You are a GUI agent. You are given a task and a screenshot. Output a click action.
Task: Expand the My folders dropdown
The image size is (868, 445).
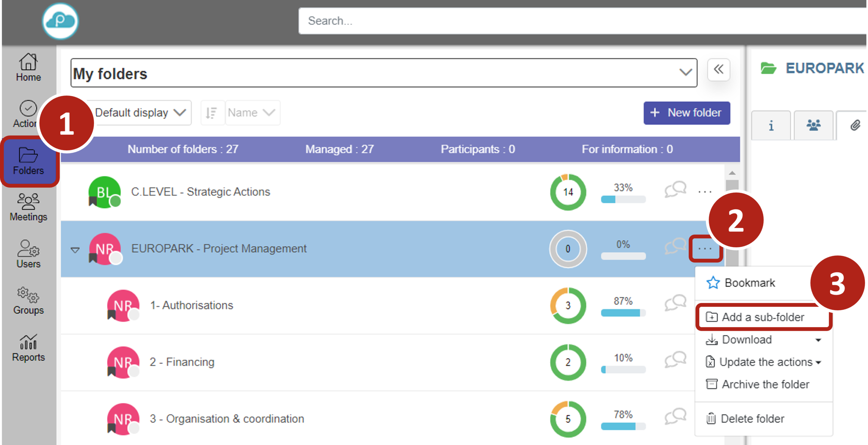[x=685, y=72]
